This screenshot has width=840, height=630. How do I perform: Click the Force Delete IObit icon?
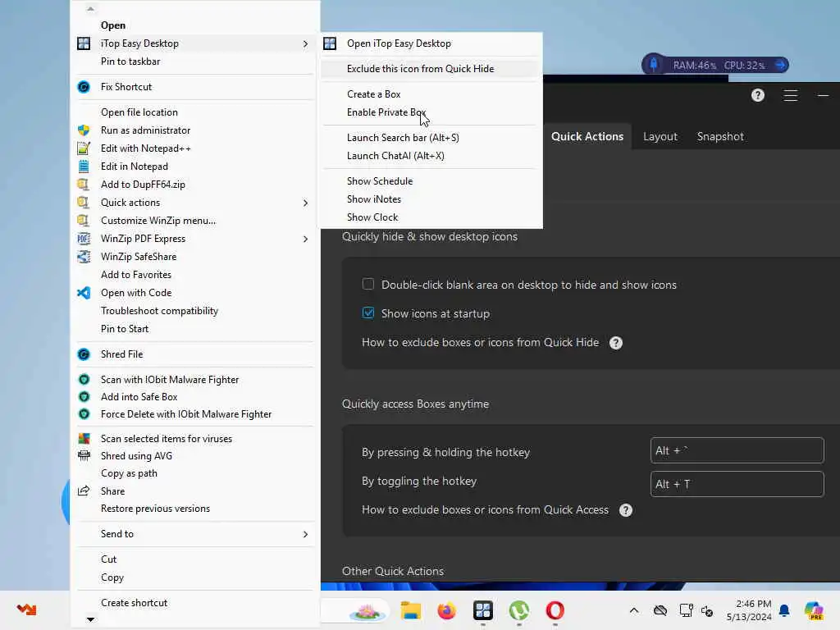tap(84, 414)
